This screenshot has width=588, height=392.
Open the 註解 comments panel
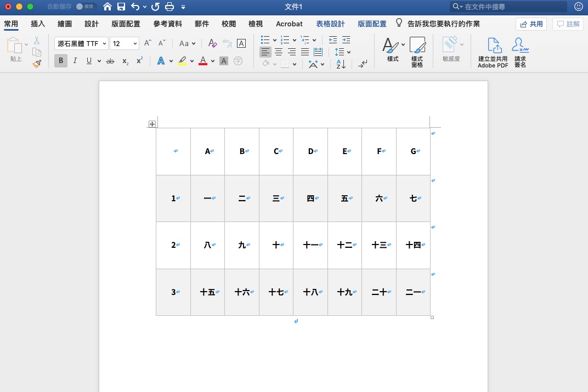[x=568, y=24]
